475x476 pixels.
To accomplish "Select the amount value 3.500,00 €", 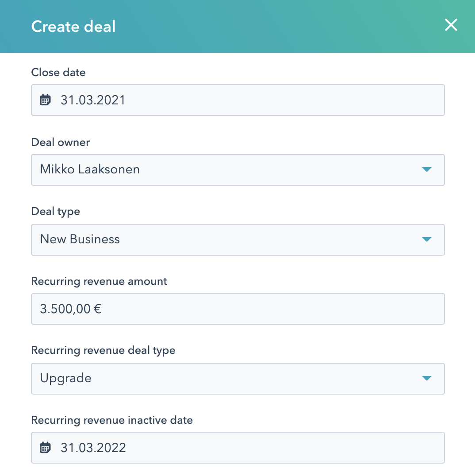I will (69, 309).
